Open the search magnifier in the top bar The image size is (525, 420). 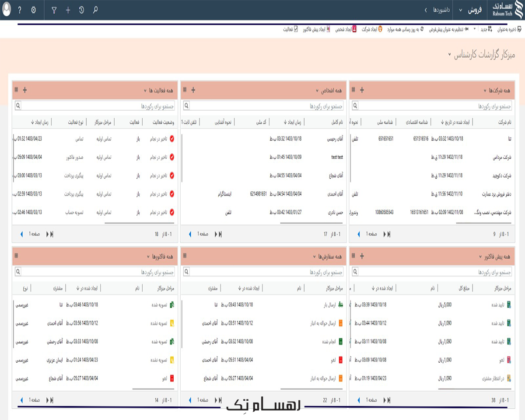click(95, 10)
